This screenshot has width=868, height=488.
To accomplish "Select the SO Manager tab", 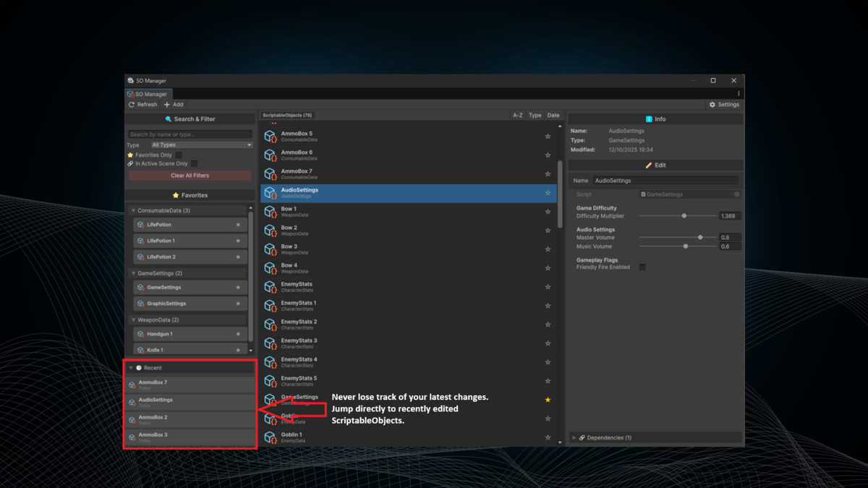I will click(148, 93).
